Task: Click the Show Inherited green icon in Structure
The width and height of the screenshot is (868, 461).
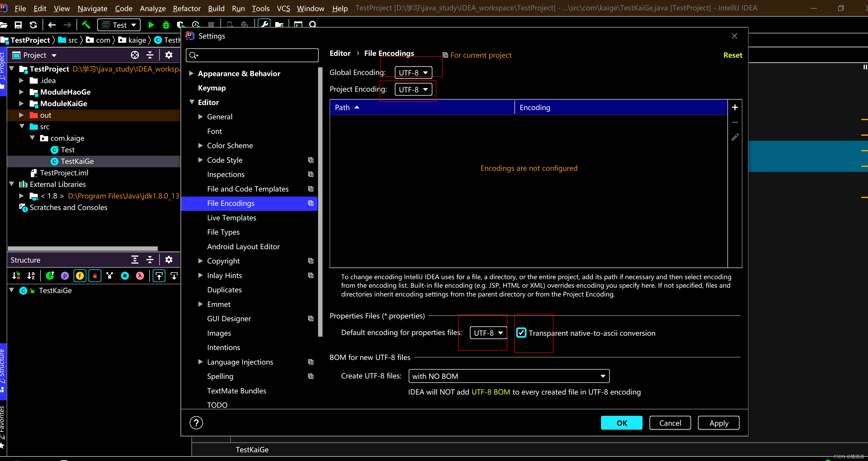Action: pos(50,276)
